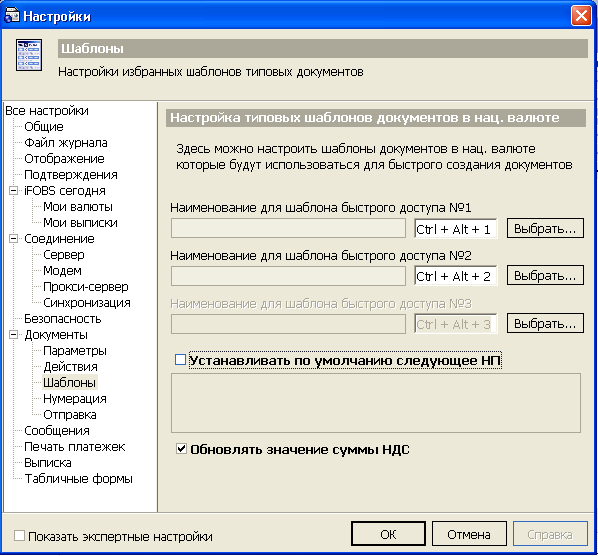Image resolution: width=598 pixels, height=556 pixels.
Task: Click Выбрать button for template №3
Action: tap(545, 323)
